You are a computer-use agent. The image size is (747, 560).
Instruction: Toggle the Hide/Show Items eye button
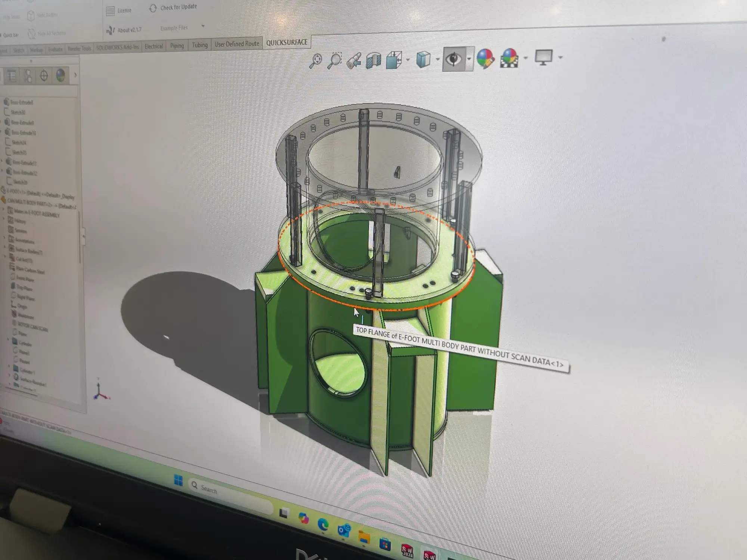pos(453,59)
